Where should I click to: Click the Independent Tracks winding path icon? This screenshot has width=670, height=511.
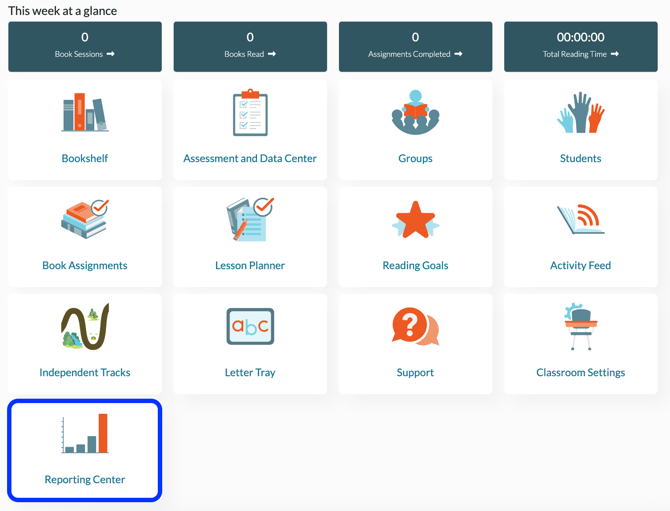tap(85, 327)
